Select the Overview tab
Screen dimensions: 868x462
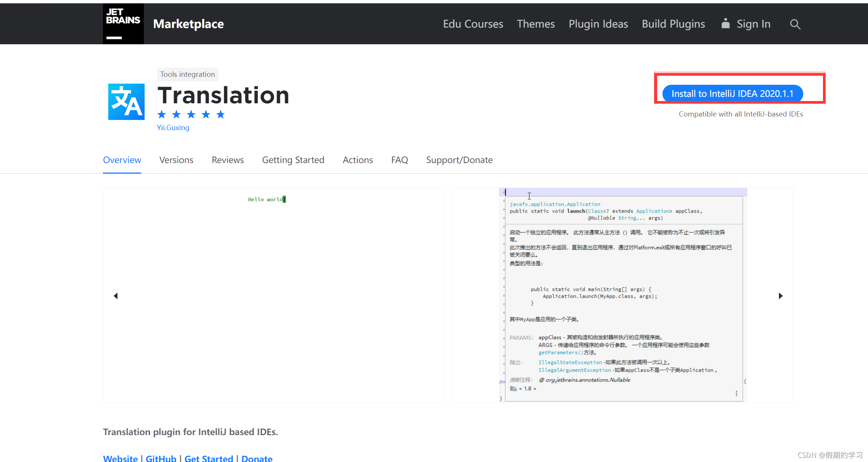(x=122, y=160)
